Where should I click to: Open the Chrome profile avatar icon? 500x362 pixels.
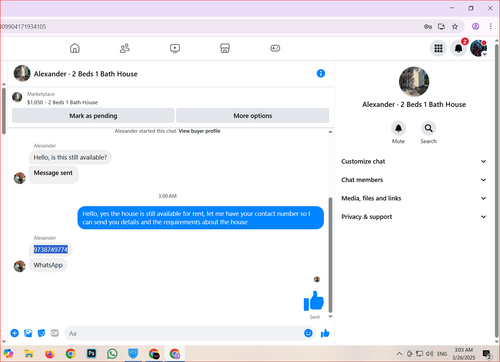[476, 26]
